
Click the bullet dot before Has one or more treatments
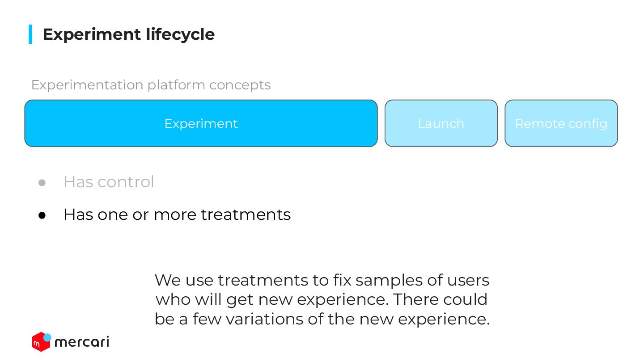tap(42, 215)
